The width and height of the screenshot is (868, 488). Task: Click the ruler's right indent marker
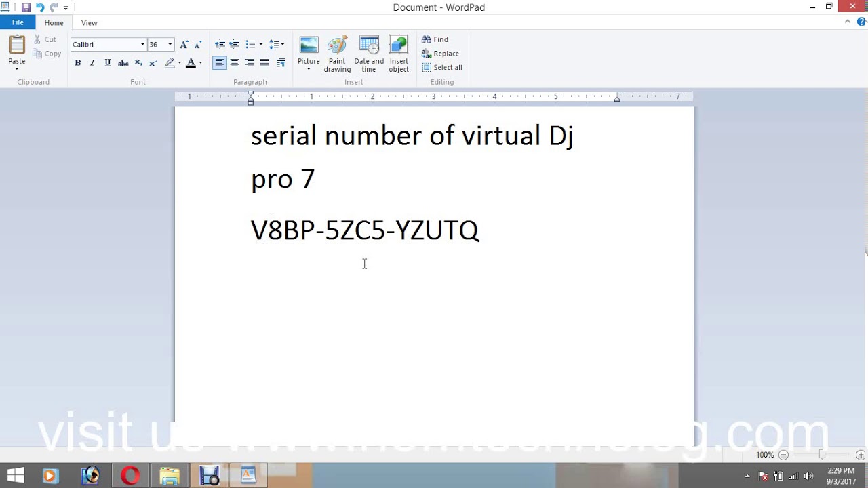pyautogui.click(x=617, y=99)
